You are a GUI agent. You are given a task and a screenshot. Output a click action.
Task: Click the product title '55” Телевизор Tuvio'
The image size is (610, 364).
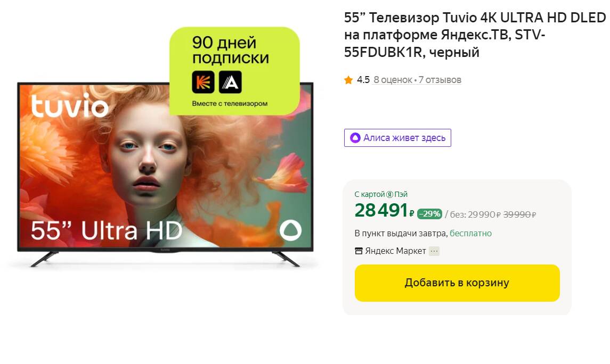tap(475, 35)
